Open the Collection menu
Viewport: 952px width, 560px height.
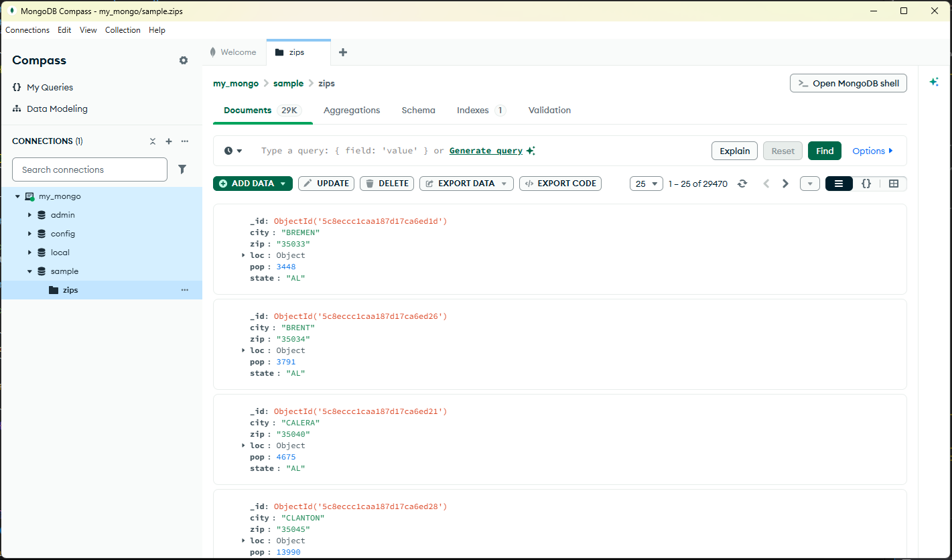tap(123, 30)
